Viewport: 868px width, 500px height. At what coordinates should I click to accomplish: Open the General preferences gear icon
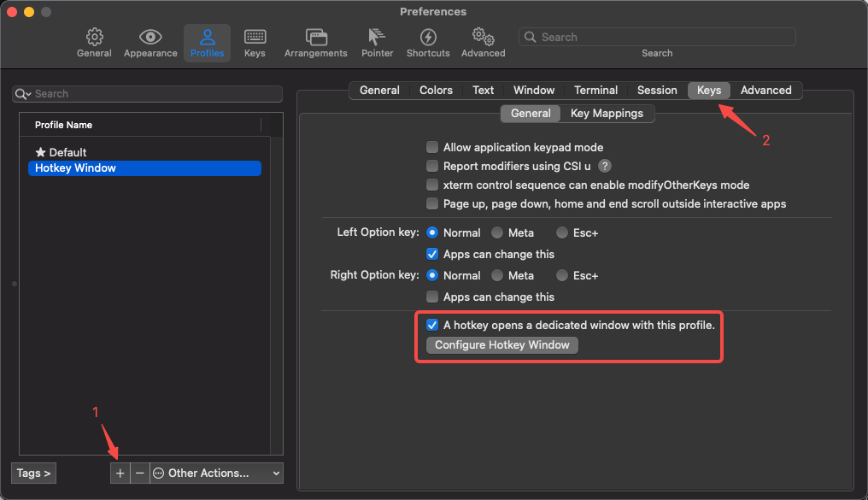point(94,38)
